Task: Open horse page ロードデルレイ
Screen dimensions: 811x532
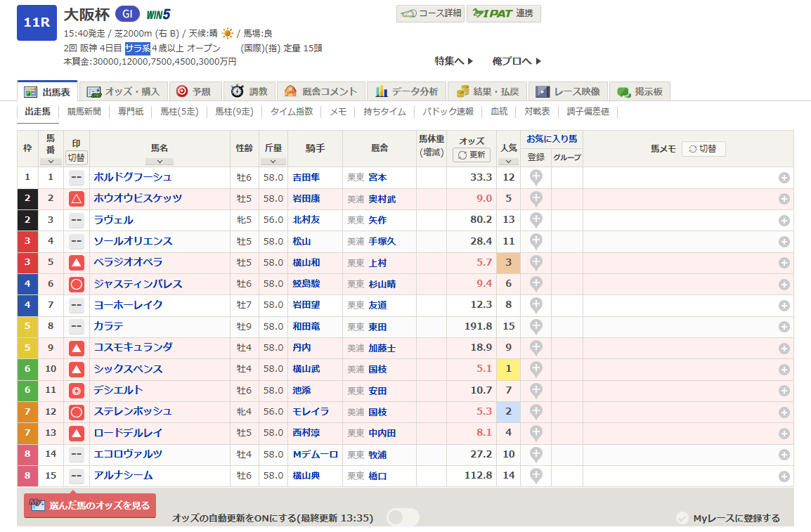Action: click(x=128, y=433)
